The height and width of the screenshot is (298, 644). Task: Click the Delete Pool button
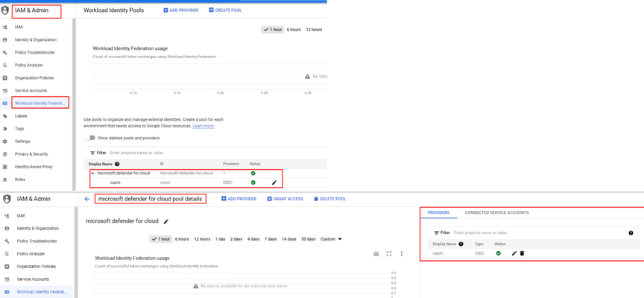(329, 199)
